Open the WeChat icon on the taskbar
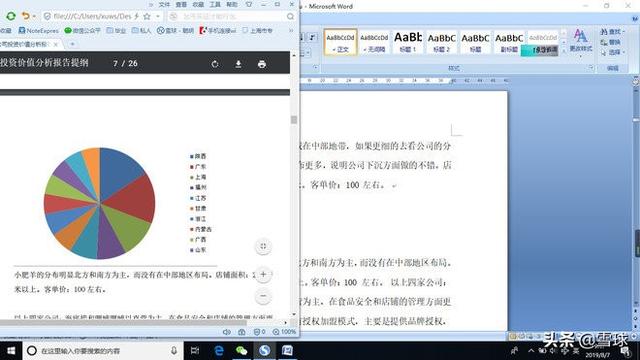 [241, 351]
